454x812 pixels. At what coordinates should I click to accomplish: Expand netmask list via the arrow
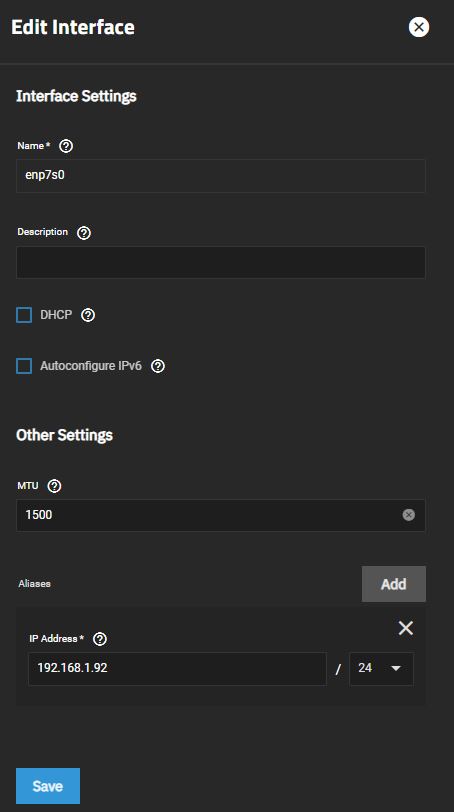(396, 669)
